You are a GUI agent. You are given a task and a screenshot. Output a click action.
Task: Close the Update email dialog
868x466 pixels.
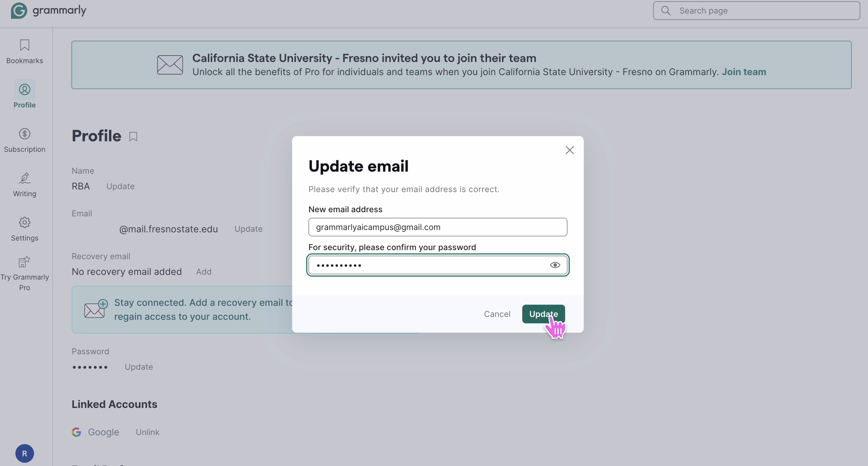(570, 150)
